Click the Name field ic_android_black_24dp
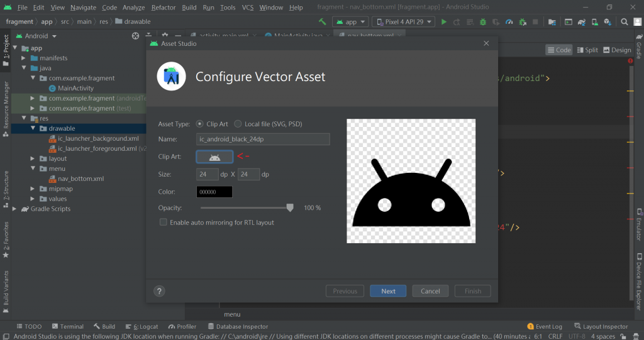 pos(263,139)
